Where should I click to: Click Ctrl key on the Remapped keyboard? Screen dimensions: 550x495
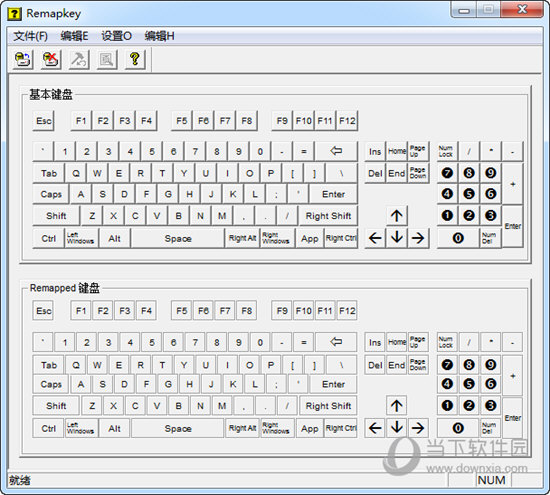tap(49, 428)
